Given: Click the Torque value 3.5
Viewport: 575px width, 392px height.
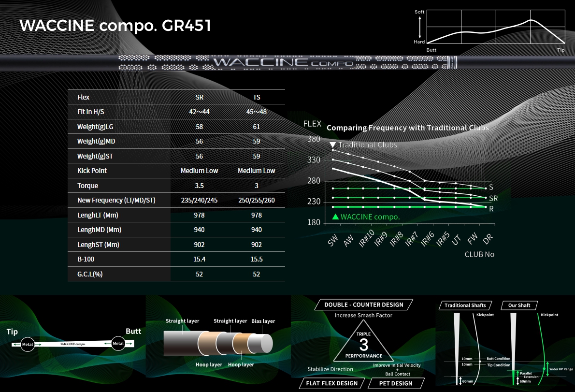Looking at the screenshot, I should [199, 186].
